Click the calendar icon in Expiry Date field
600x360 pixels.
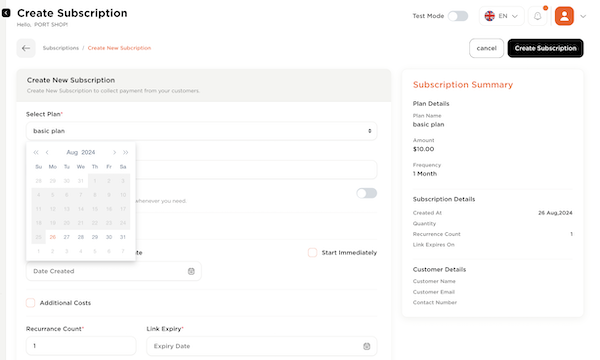(367, 346)
